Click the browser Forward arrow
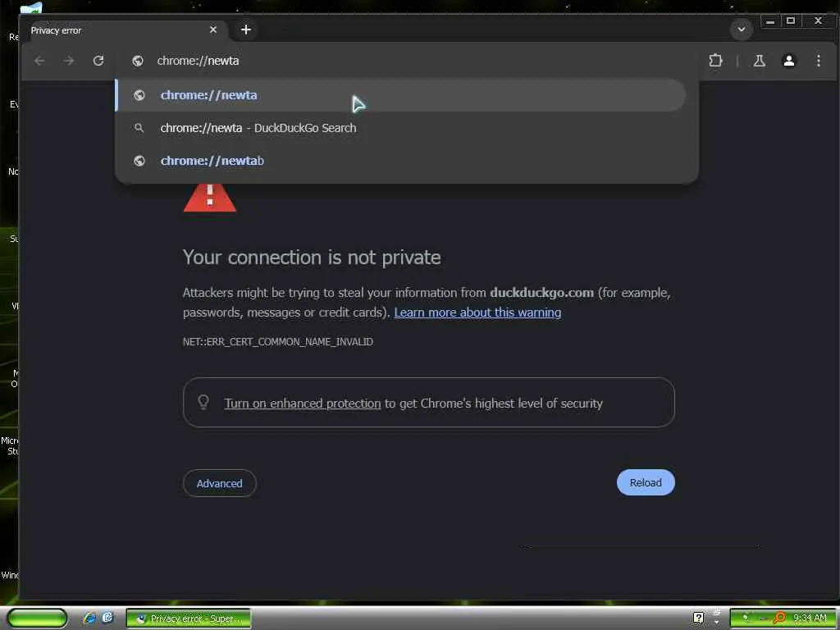The width and height of the screenshot is (840, 630). coord(69,61)
